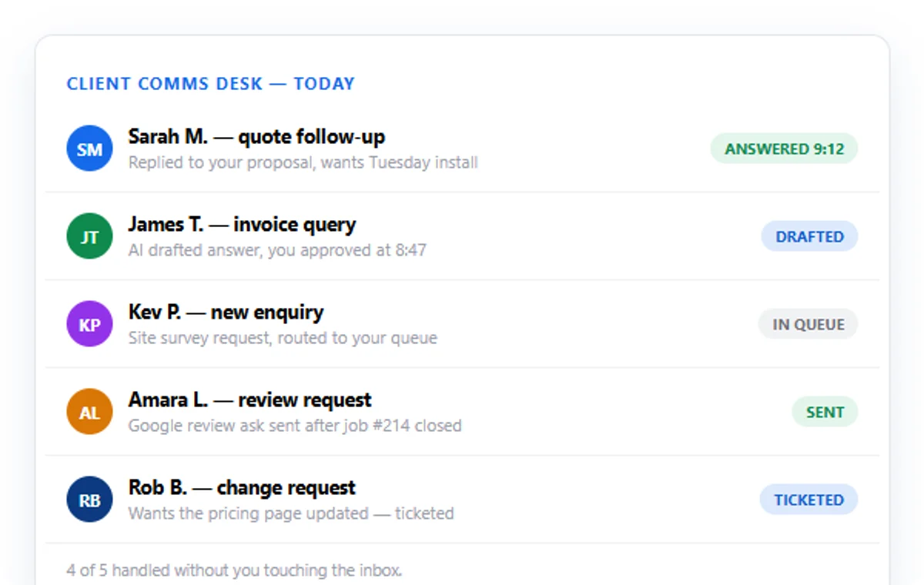This screenshot has height=585, width=924.
Task: Click the DRAFTED status badge
Action: click(809, 236)
